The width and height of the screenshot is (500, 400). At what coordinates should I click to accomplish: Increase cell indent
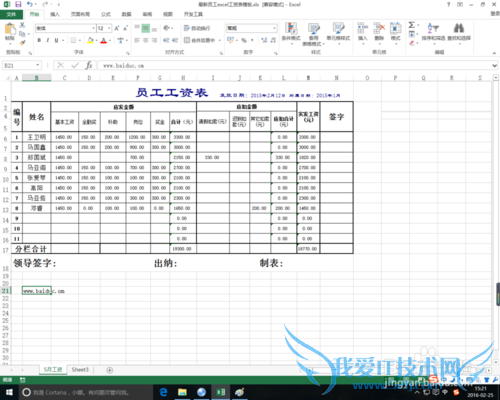click(x=175, y=40)
